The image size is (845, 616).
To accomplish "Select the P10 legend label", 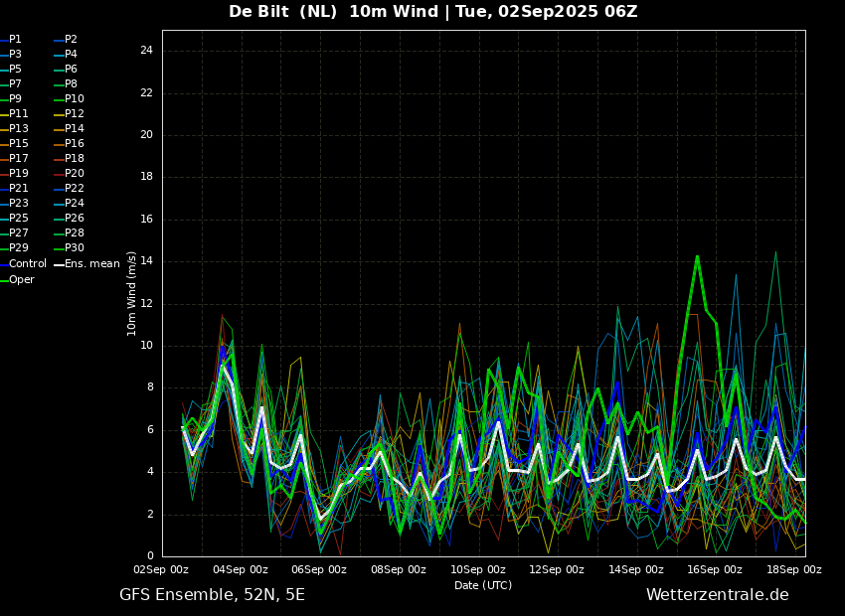I will (75, 99).
